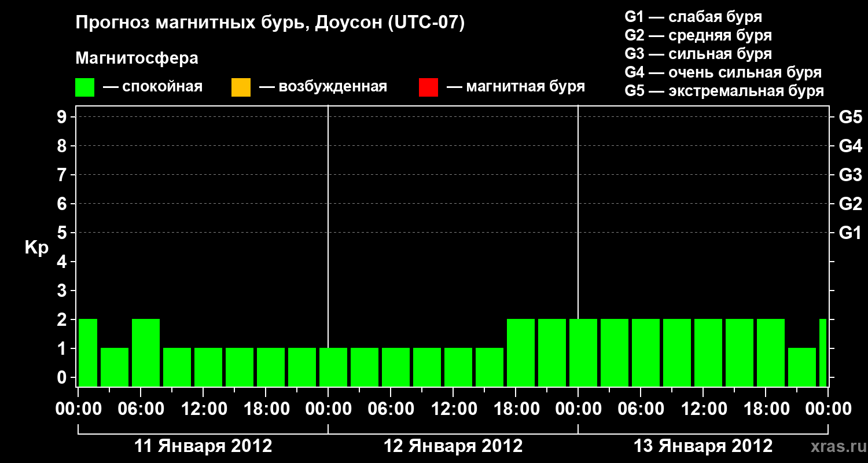This screenshot has height=463, width=868.
Task: Click the '11 Января 2012' date label
Action: coord(203,446)
